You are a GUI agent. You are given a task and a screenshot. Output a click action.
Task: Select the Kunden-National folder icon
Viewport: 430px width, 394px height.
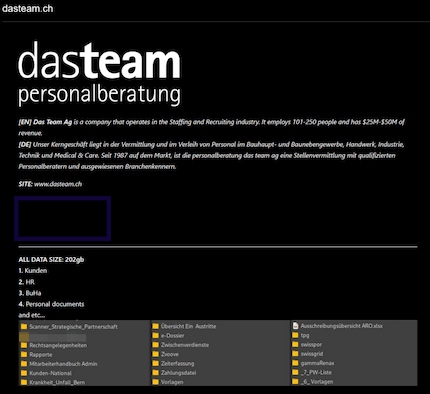click(x=24, y=373)
